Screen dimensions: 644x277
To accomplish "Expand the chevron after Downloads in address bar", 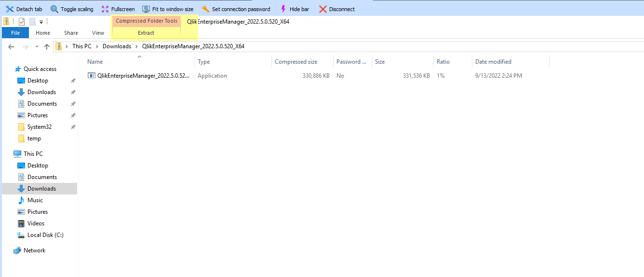I will coord(137,46).
